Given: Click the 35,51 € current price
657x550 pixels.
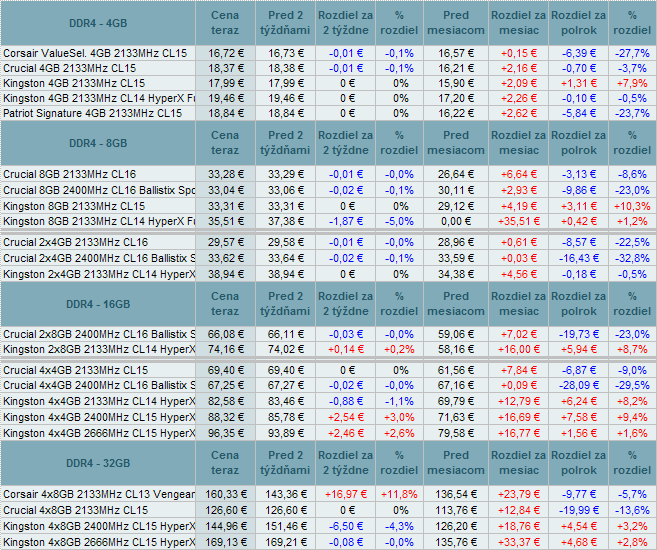Looking at the screenshot, I should 226,221.
